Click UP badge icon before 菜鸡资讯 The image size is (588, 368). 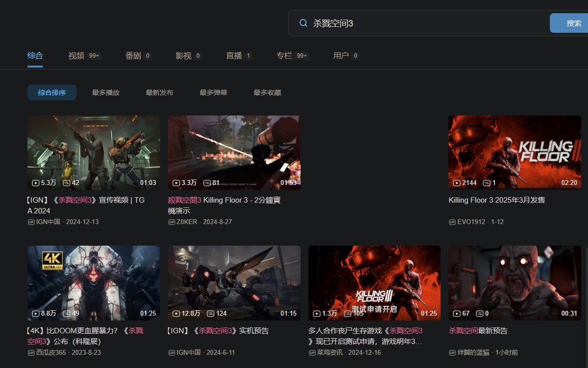coord(312,353)
